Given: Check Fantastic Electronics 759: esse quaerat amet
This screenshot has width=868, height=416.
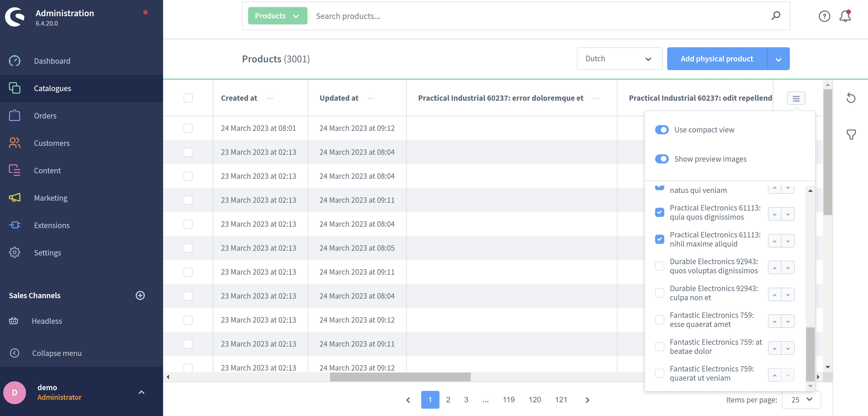Looking at the screenshot, I should point(659,320).
